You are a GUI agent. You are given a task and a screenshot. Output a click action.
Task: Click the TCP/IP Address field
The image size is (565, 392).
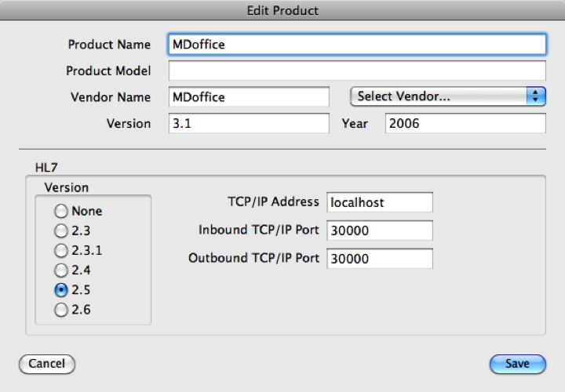[x=380, y=202]
